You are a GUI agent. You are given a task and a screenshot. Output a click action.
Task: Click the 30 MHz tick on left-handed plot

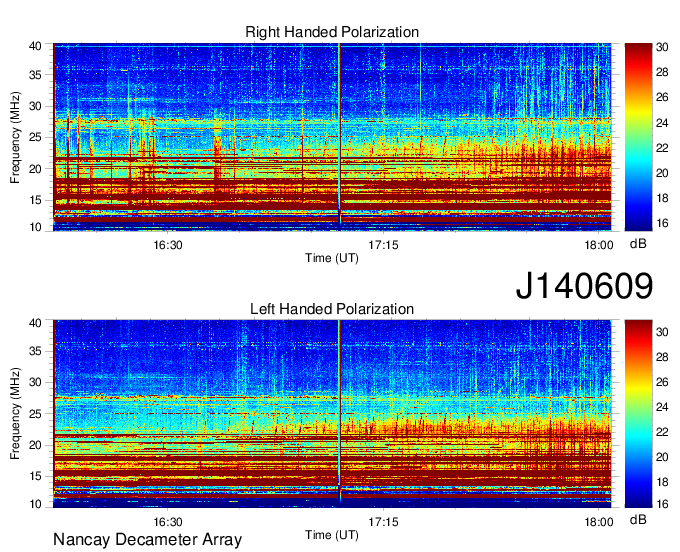coord(36,382)
